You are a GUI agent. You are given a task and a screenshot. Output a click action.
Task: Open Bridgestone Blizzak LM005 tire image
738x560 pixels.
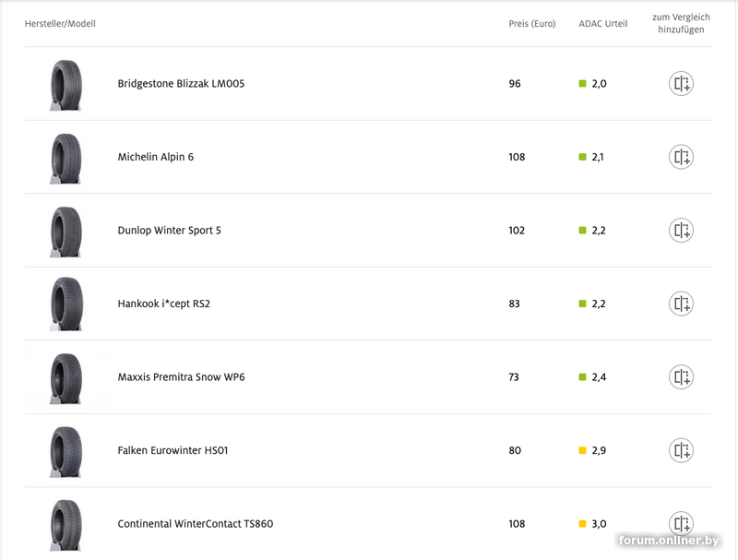[65, 85]
